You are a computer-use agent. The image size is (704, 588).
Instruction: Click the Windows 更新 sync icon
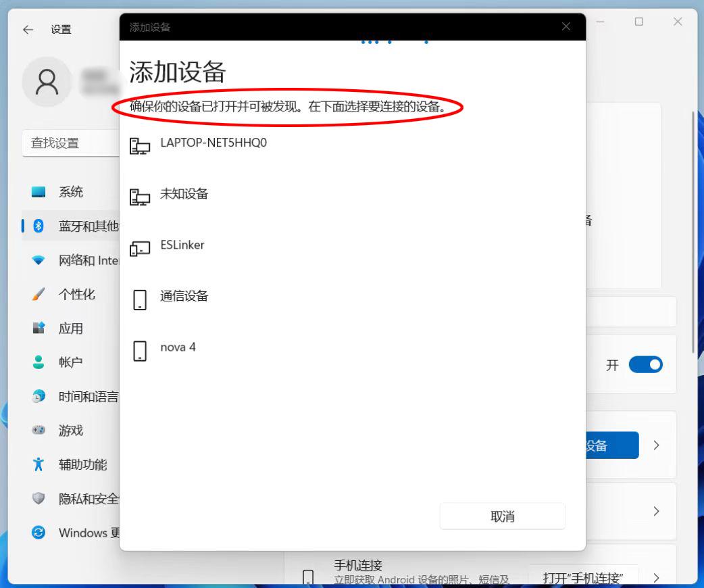tap(39, 533)
